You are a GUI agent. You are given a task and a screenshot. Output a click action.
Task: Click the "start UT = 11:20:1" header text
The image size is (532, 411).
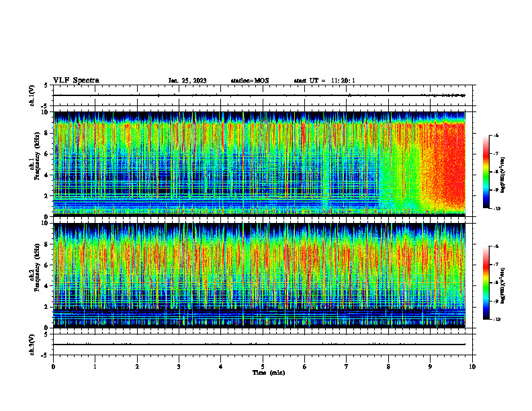point(324,81)
